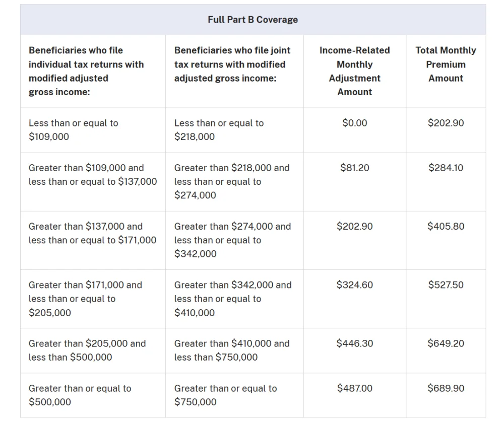Click the $324.60 adjustment amount
504x425 pixels.
pyautogui.click(x=354, y=285)
